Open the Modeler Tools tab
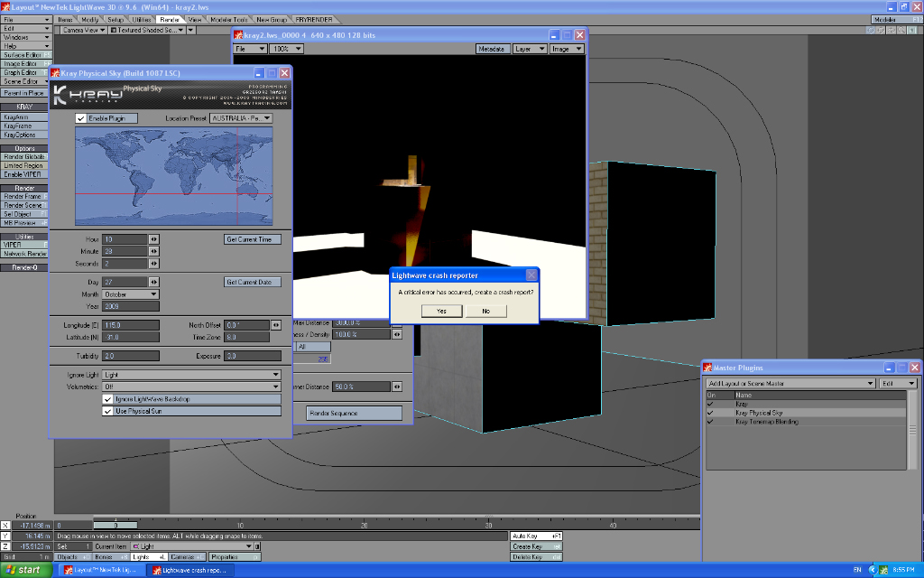Viewport: 924px width, 578px height. [229, 19]
